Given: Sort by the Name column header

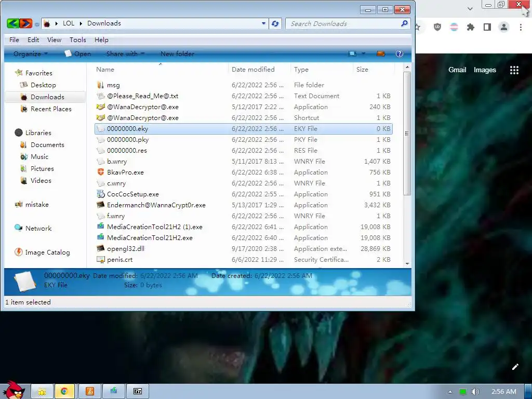Looking at the screenshot, I should [160, 69].
